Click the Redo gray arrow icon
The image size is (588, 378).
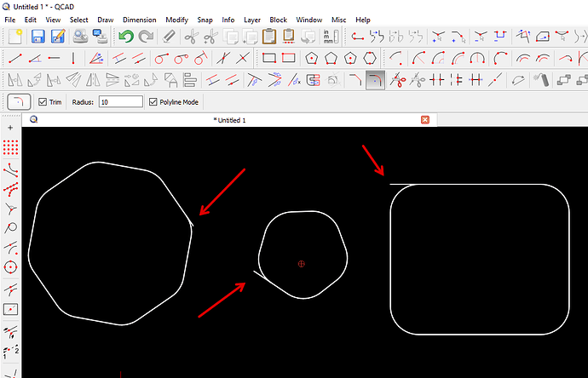coord(147,36)
